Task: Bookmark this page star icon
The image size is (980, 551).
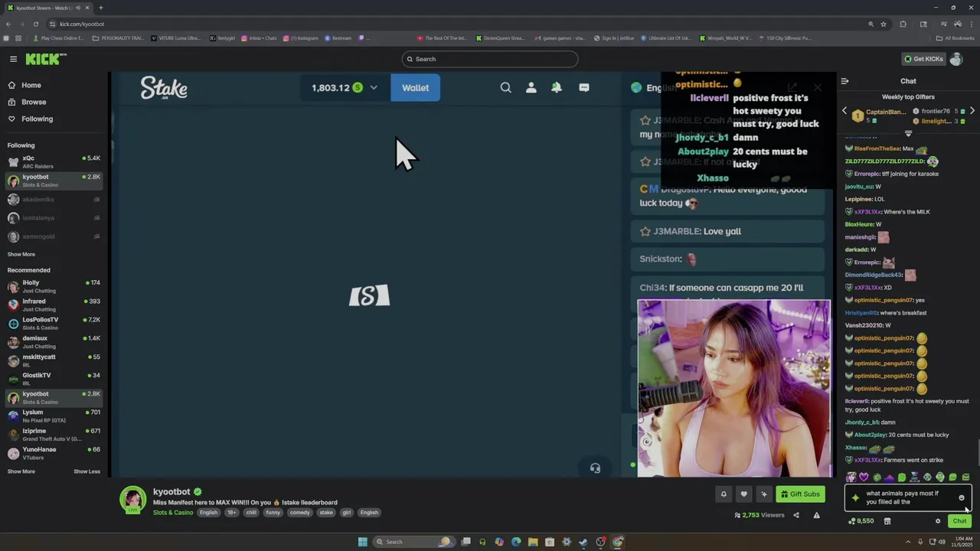Action: pos(884,24)
